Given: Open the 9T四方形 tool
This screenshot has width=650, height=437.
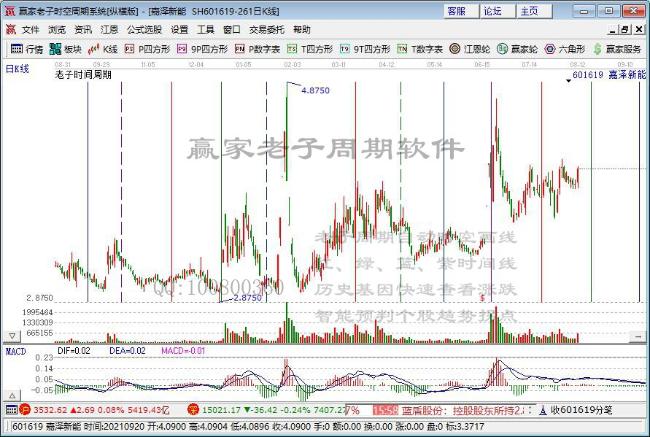Looking at the screenshot, I should (365, 49).
